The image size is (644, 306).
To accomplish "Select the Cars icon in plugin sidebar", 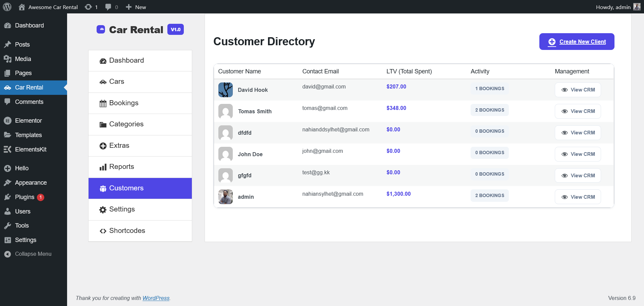I will [103, 81].
